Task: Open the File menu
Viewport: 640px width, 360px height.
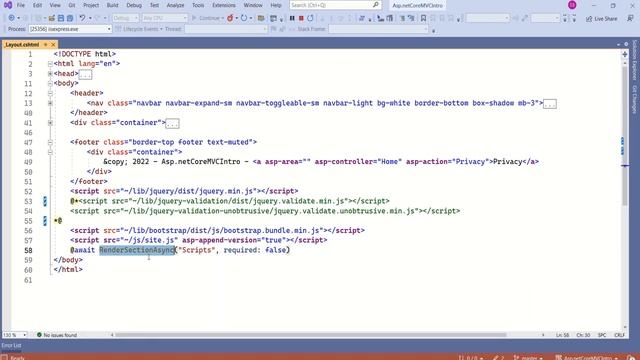Action: pos(21,5)
